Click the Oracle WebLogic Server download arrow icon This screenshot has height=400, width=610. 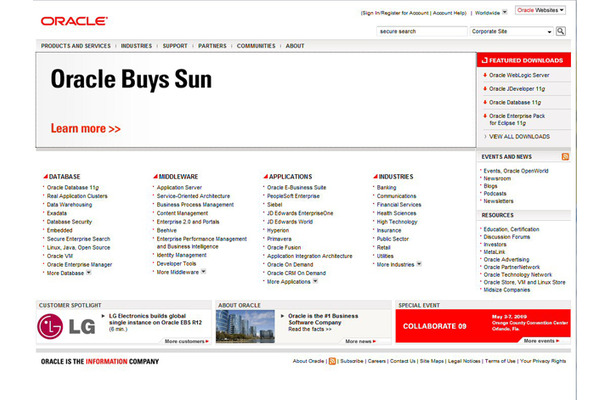coord(485,75)
